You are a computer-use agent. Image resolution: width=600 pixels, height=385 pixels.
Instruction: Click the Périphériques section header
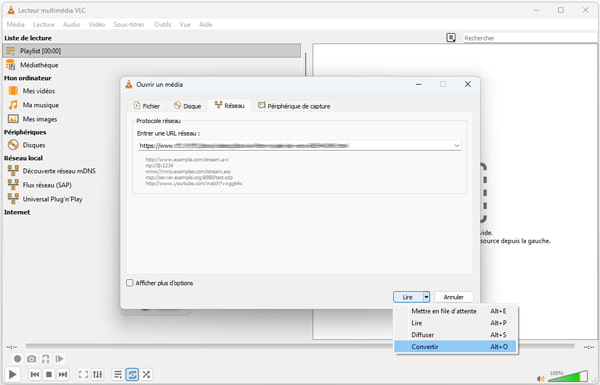[25, 132]
